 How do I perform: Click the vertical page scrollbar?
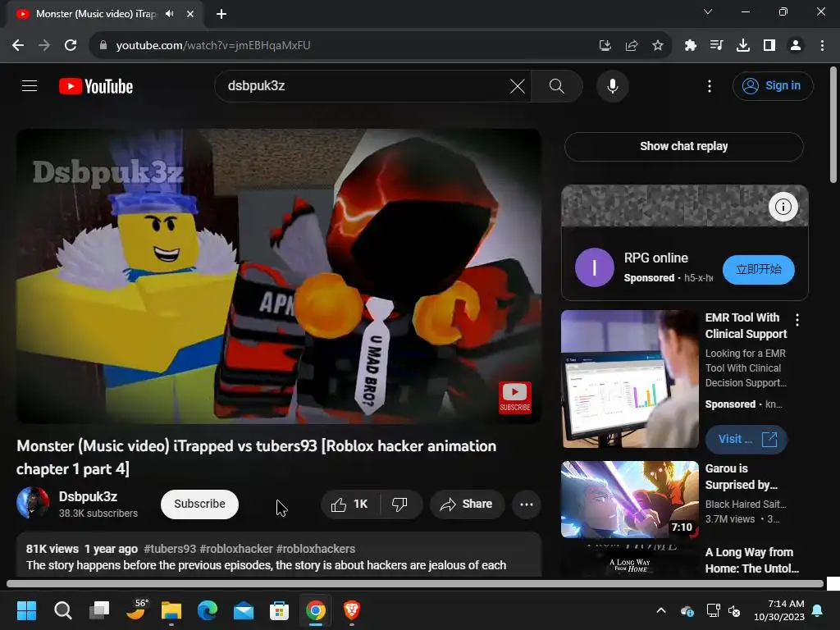[x=833, y=125]
